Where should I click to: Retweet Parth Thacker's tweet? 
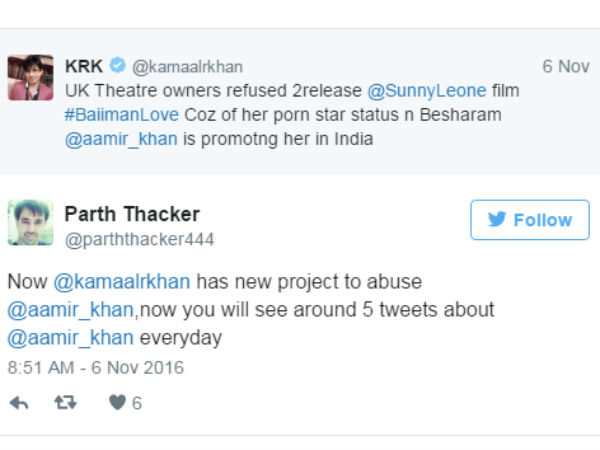65,403
